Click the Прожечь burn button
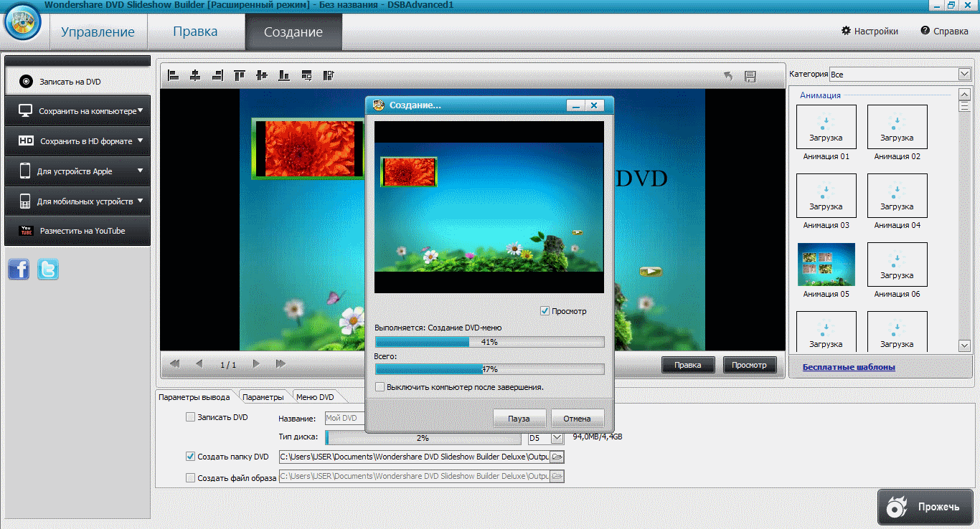This screenshot has height=529, width=980. [x=925, y=507]
